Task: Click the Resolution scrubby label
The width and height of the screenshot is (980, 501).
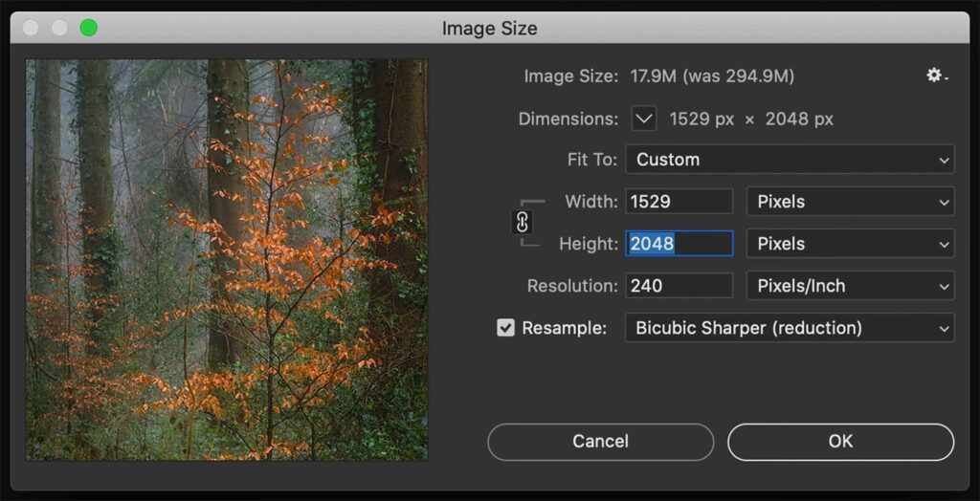Action: (x=571, y=286)
